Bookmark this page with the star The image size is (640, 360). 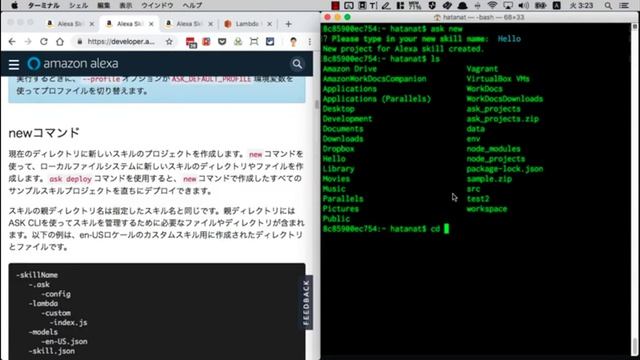pos(169,42)
